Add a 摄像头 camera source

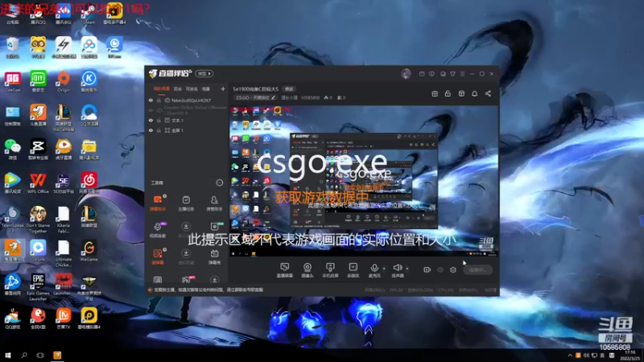(308, 270)
